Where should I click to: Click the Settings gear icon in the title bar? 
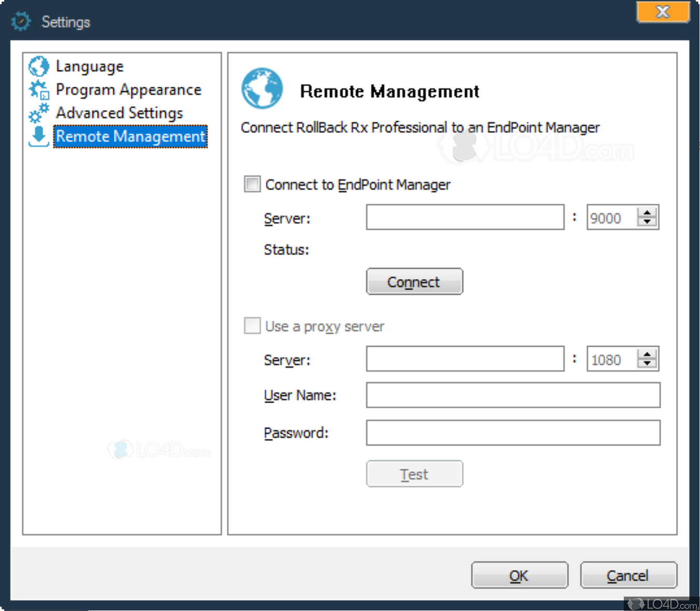tap(21, 21)
